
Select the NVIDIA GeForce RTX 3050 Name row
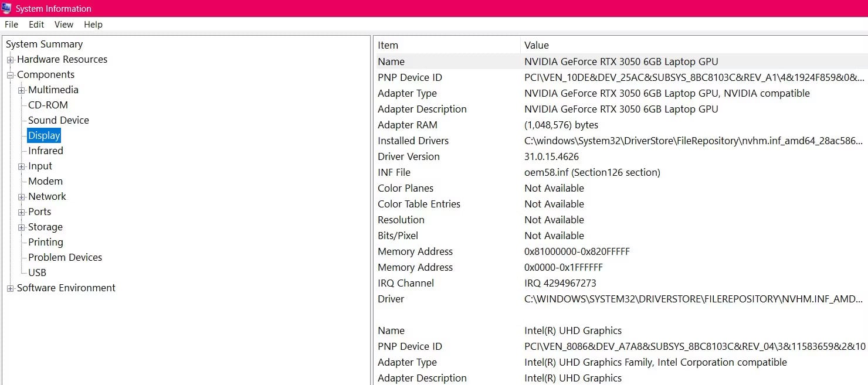[622, 62]
